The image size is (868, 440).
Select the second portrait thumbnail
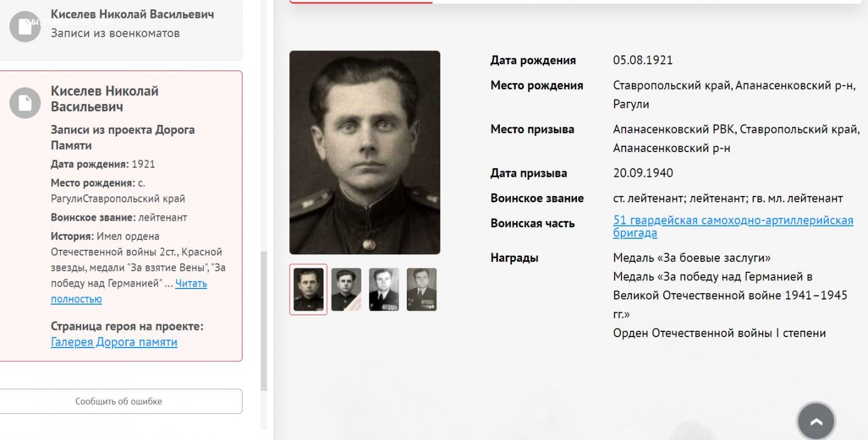click(x=346, y=289)
